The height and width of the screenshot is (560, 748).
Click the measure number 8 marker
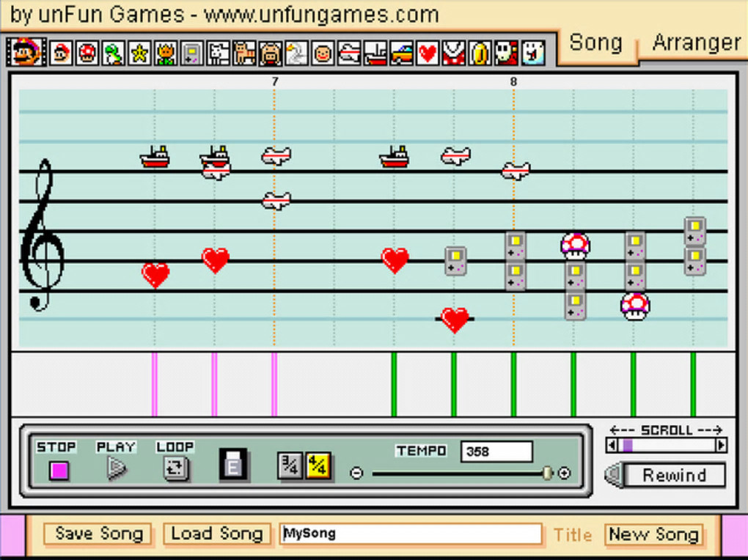coord(513,81)
